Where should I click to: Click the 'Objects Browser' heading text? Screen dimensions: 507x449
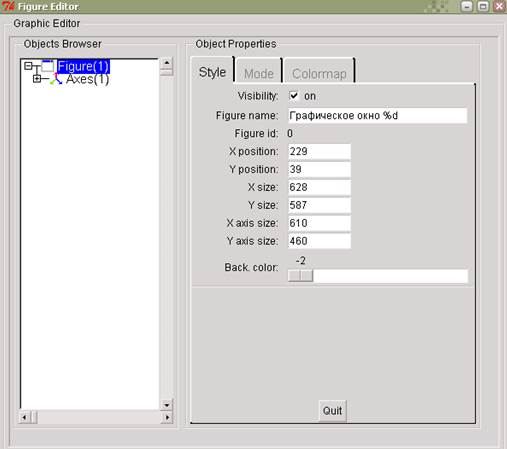(62, 44)
